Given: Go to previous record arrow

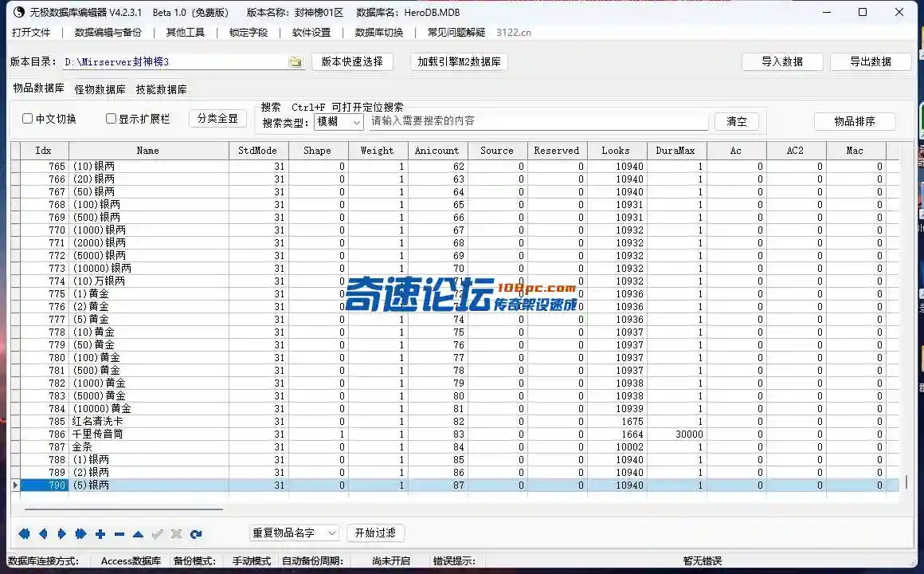Looking at the screenshot, I should [43, 534].
